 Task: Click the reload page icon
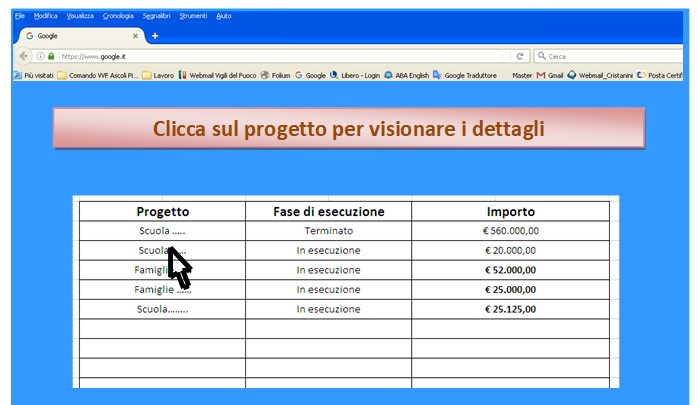[x=520, y=56]
